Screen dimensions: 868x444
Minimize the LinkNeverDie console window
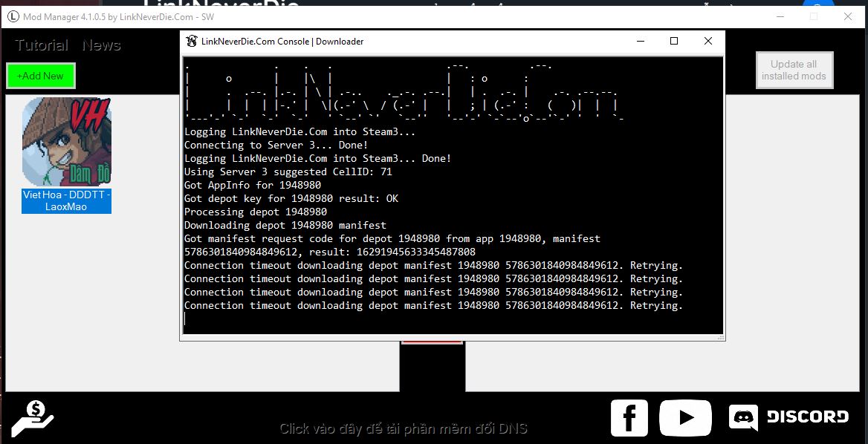[x=640, y=42]
